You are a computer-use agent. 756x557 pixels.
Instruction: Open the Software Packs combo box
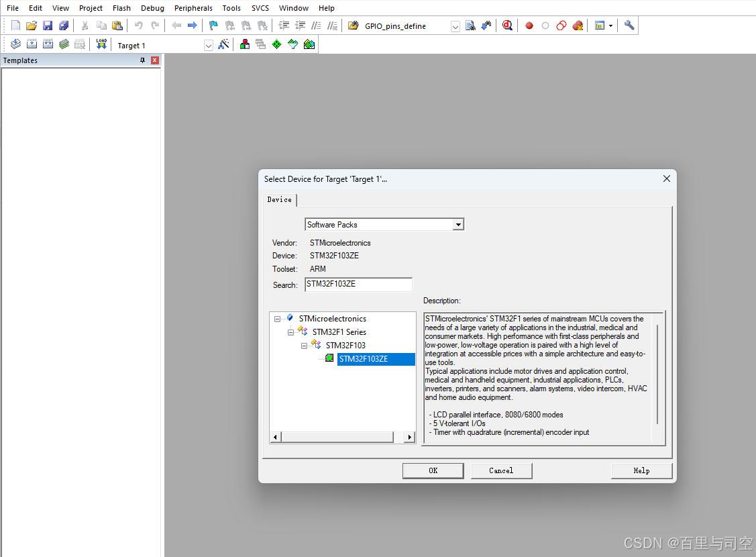coord(384,224)
